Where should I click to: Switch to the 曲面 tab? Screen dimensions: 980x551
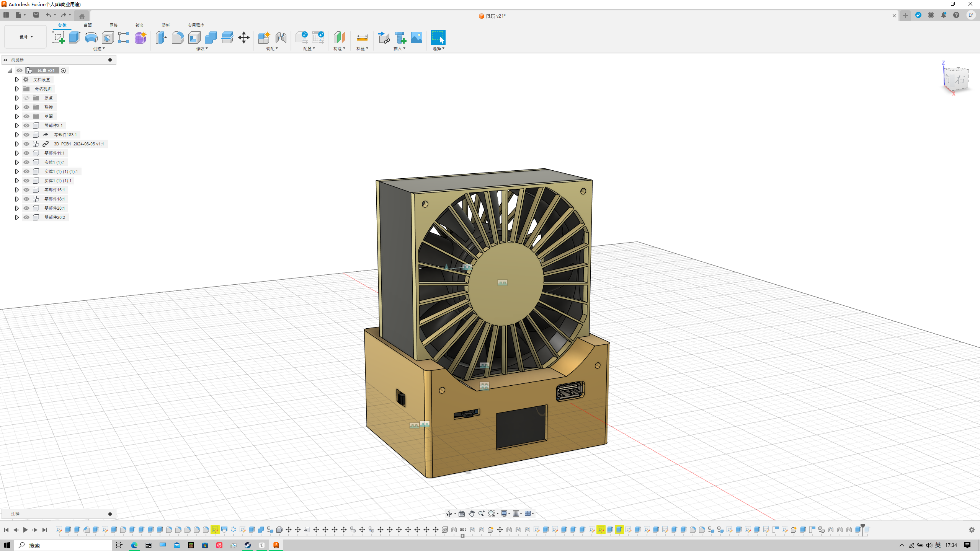tap(88, 25)
